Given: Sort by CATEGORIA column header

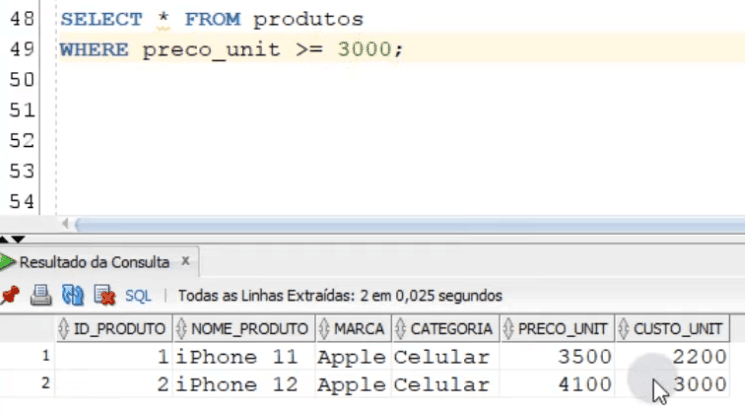Looking at the screenshot, I should pyautogui.click(x=445, y=329).
